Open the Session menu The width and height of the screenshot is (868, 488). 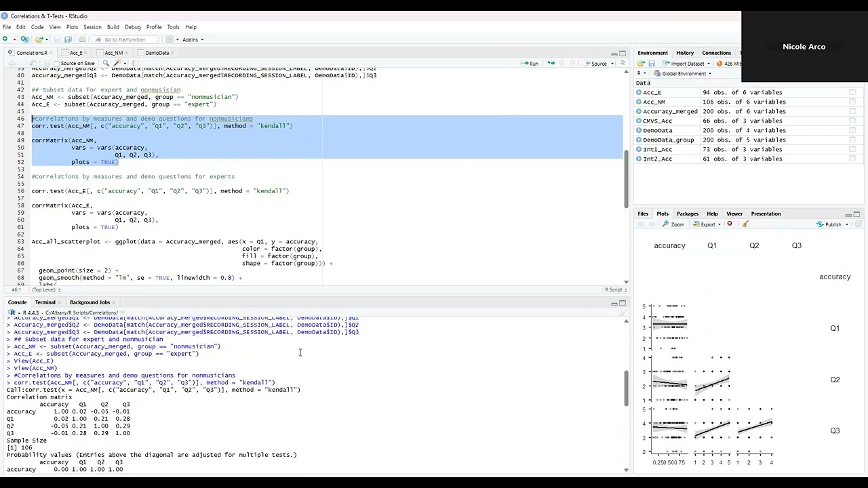tap(92, 27)
